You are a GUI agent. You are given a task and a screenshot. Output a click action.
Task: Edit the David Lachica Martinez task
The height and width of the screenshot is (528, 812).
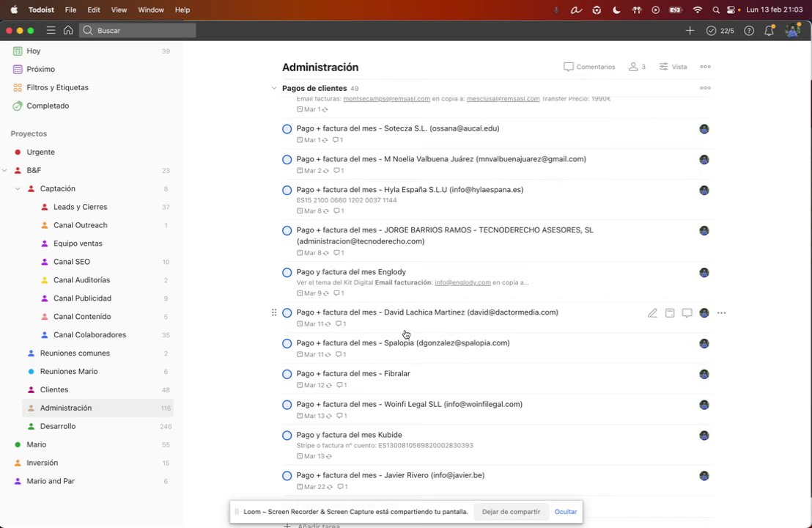pos(652,313)
